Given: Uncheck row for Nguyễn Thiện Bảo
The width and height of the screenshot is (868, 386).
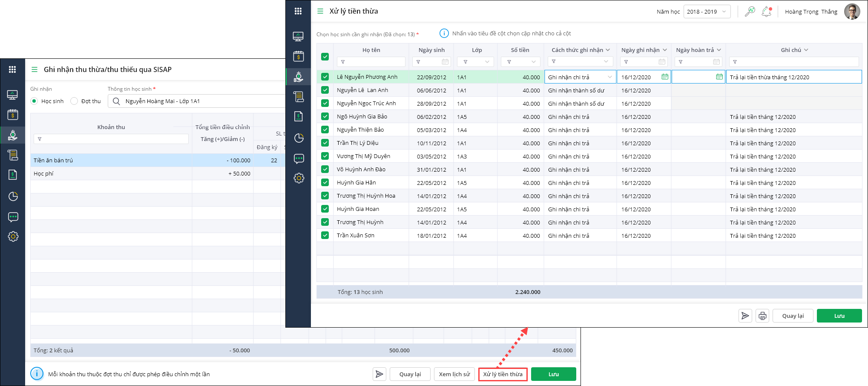Looking at the screenshot, I should pos(325,130).
